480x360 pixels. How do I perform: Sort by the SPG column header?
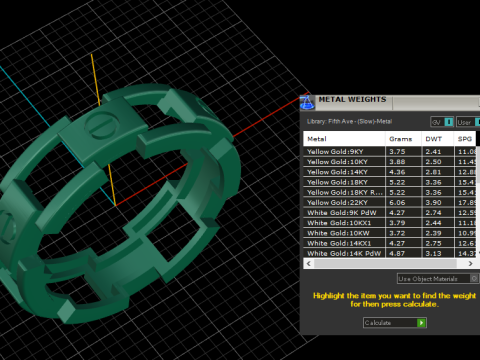(x=465, y=139)
